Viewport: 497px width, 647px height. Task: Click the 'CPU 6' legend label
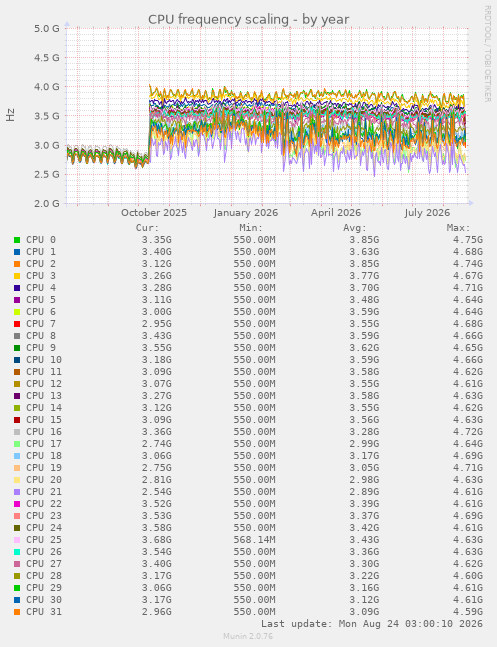pyautogui.click(x=41, y=312)
